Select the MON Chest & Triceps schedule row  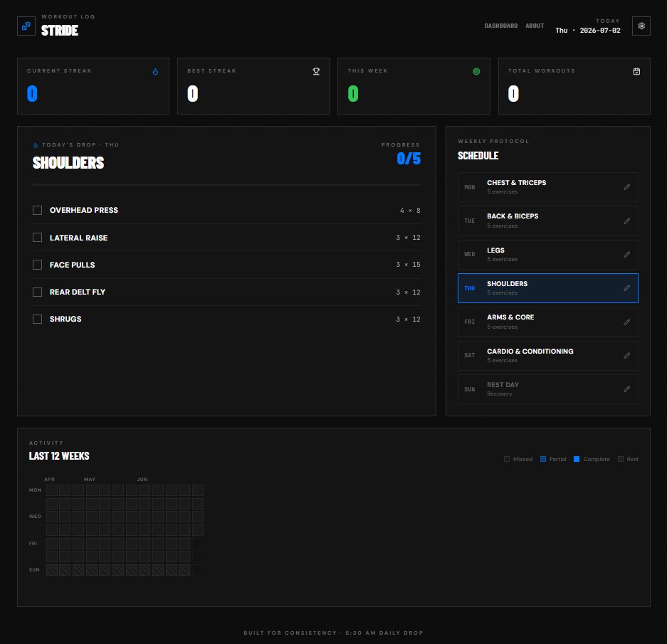(x=548, y=187)
